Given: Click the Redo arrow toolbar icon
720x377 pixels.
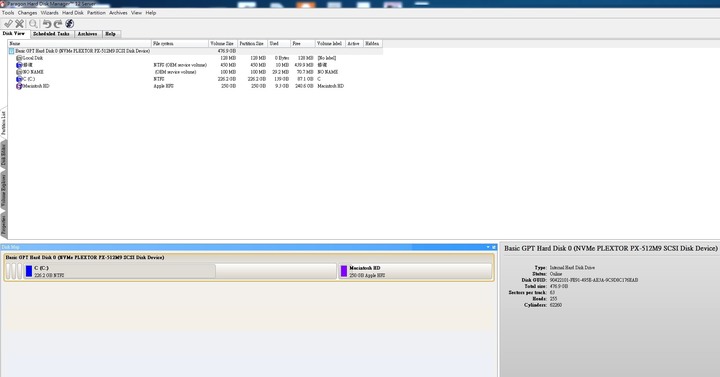Looking at the screenshot, I should tap(58, 23).
